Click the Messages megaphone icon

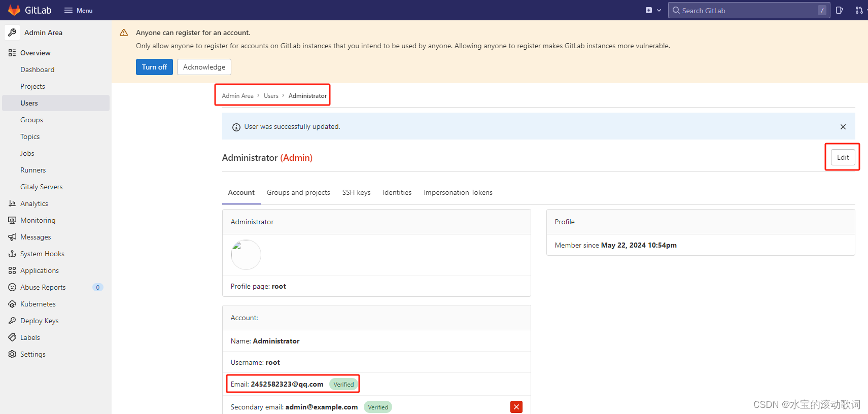click(12, 237)
